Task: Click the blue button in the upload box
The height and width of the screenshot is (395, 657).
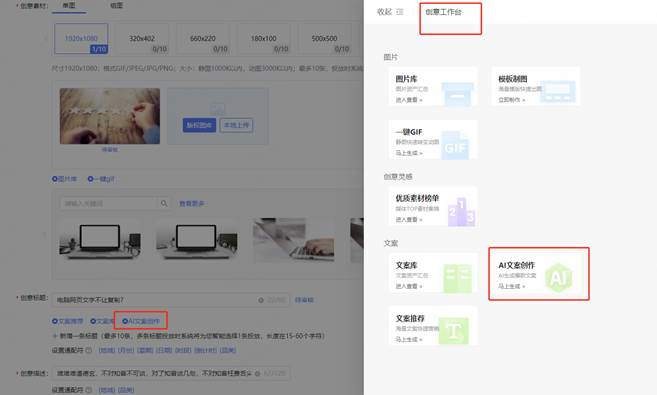Action: [x=199, y=125]
